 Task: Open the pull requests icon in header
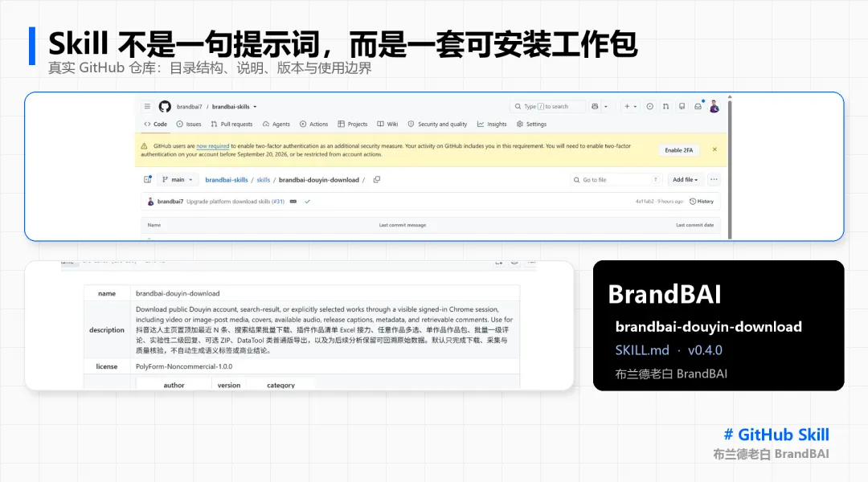(666, 106)
